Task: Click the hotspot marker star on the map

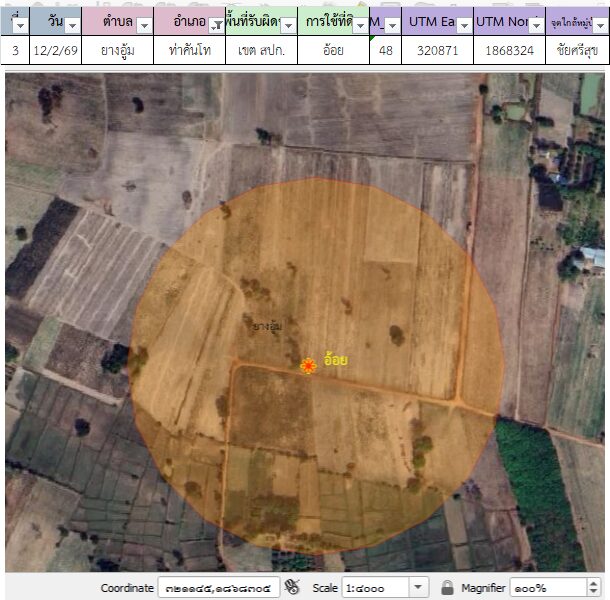Action: pyautogui.click(x=309, y=367)
